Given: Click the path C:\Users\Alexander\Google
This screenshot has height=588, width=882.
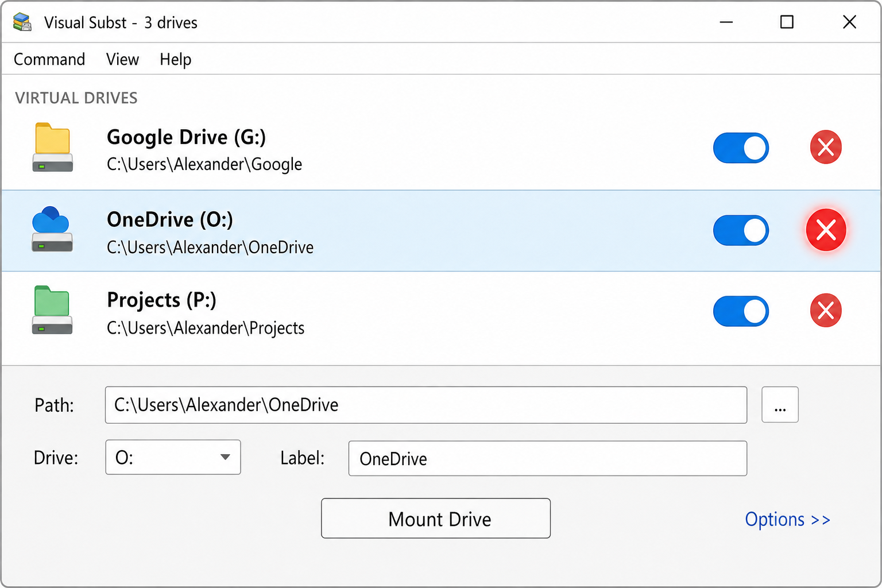Looking at the screenshot, I should (204, 164).
